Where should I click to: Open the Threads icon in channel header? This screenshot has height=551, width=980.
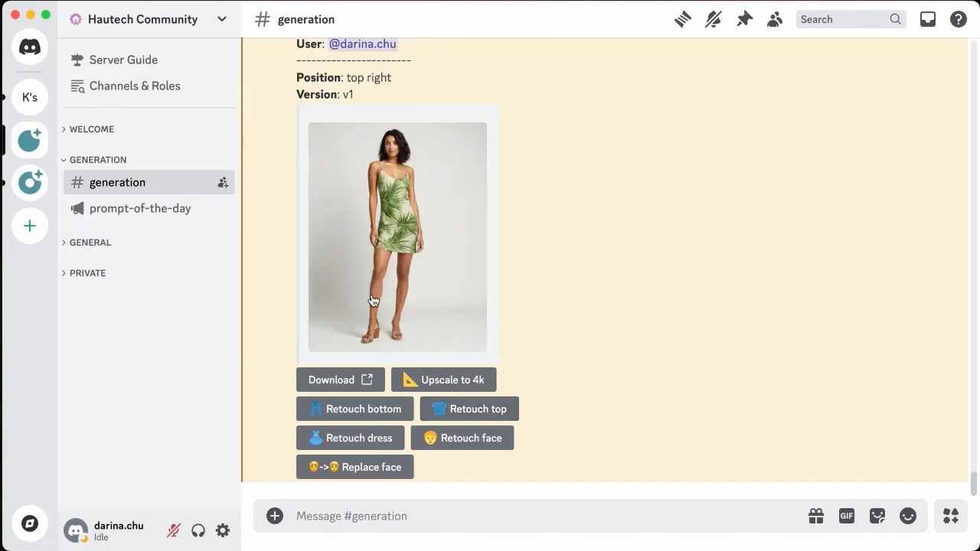[682, 19]
